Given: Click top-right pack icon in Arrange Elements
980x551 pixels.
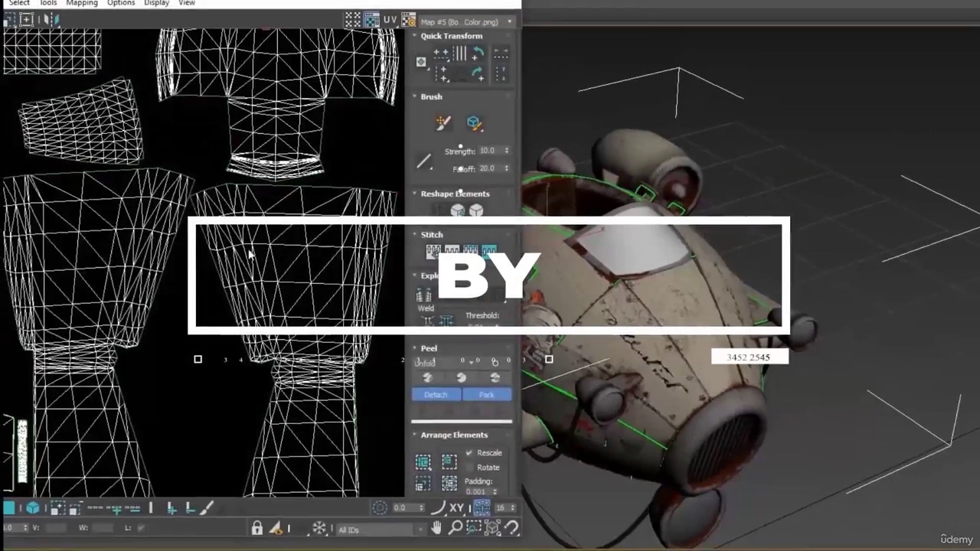Looking at the screenshot, I should tap(449, 461).
